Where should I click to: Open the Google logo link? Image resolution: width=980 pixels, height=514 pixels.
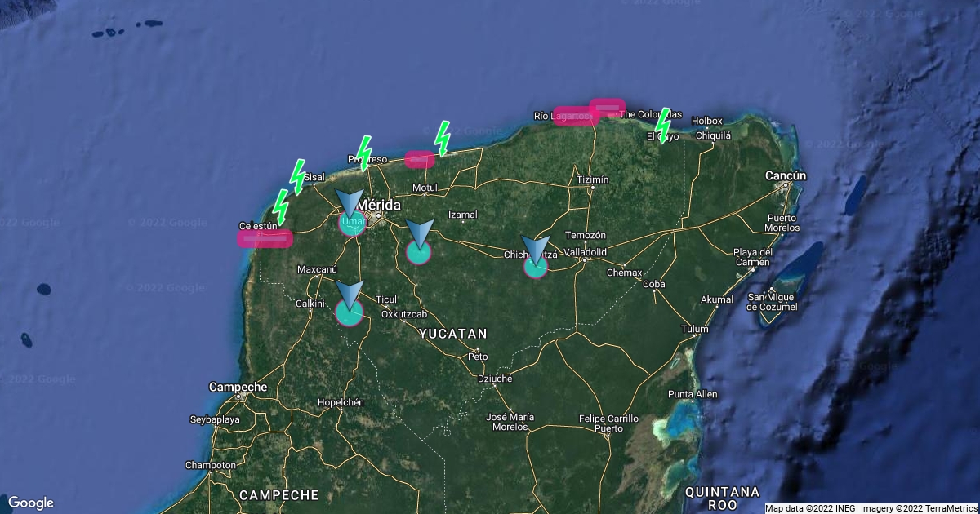pyautogui.click(x=31, y=503)
